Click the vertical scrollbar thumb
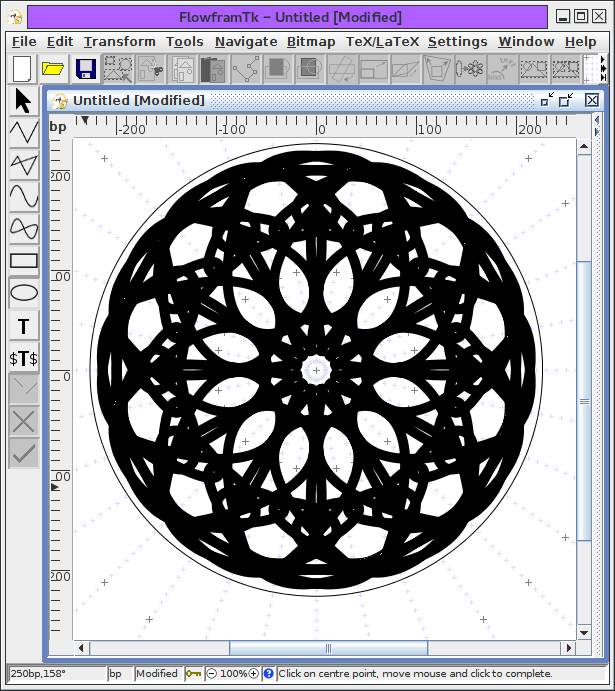The image size is (615, 691). pos(584,401)
